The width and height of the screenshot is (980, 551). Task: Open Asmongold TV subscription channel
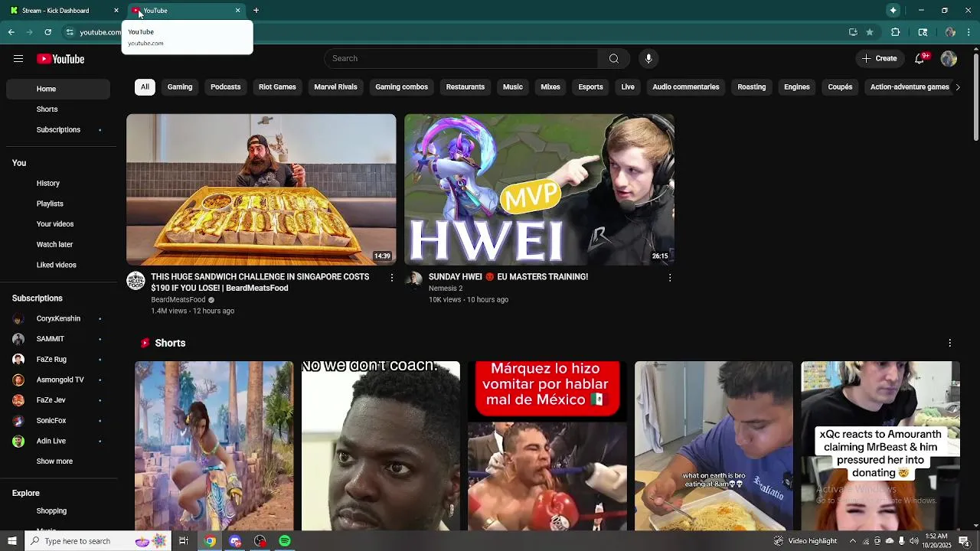pyautogui.click(x=58, y=380)
